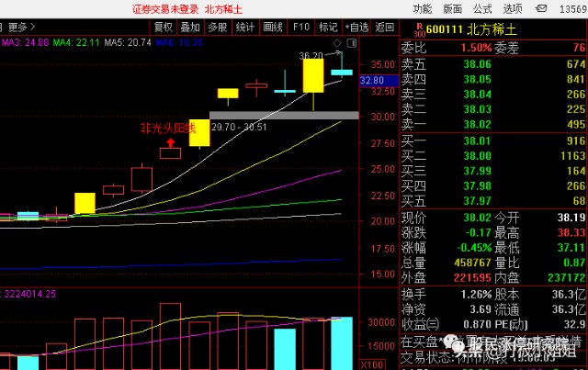Screen dimensions: 588x370
Task: Click 买三 price 37.99
Action: point(477,172)
